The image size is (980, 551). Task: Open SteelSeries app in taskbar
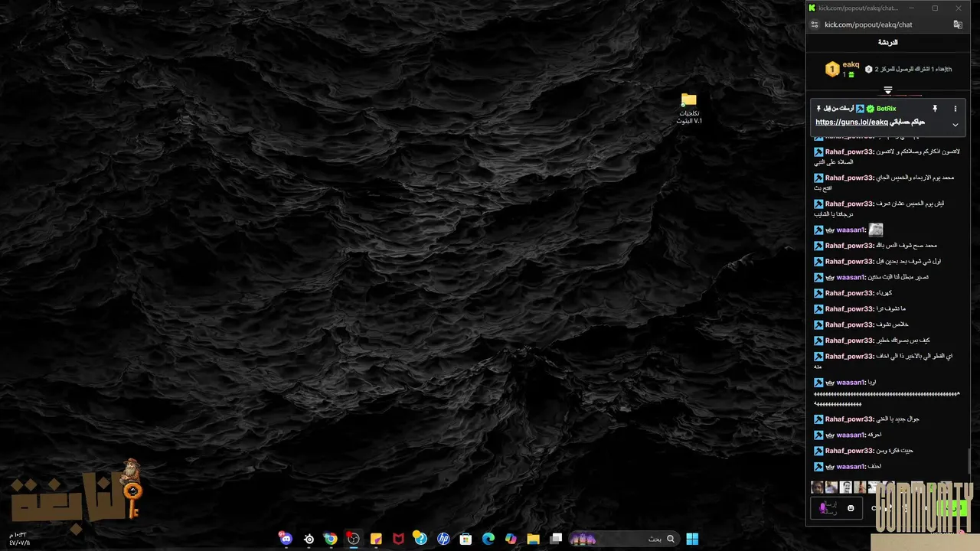[x=309, y=539]
